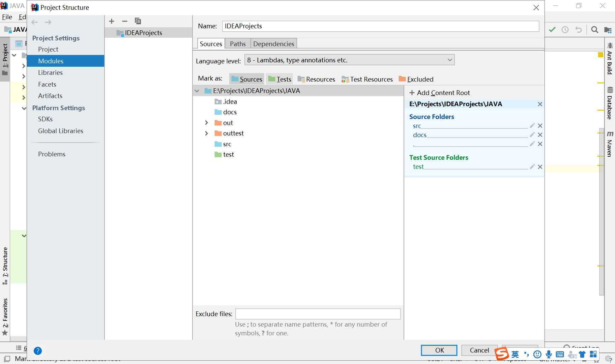The image size is (615, 364).
Task: Focus the module Name input field
Action: click(380, 26)
